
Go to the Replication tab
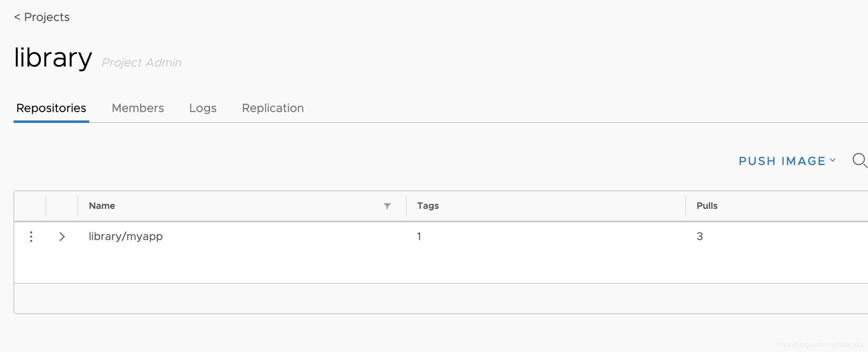click(x=273, y=108)
